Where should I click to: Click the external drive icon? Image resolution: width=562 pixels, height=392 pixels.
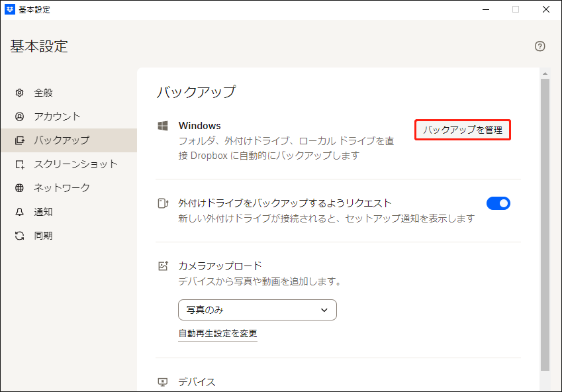coord(163,203)
